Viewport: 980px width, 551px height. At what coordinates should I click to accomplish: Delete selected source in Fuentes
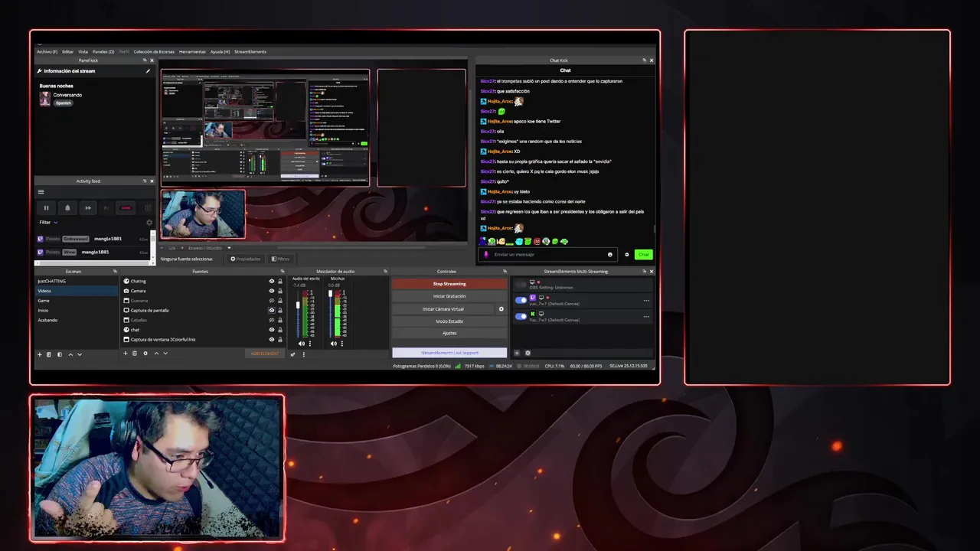click(135, 354)
